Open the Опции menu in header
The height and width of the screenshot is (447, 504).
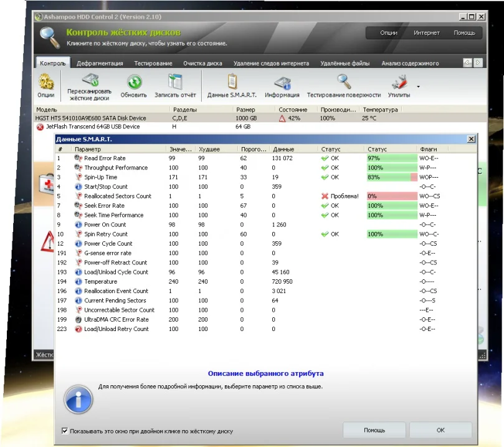pyautogui.click(x=389, y=33)
